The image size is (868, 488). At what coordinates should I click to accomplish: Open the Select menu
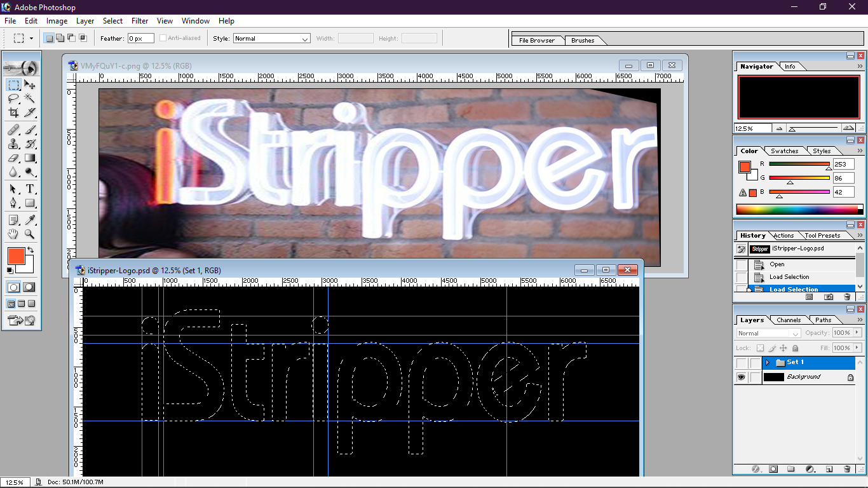coord(112,21)
